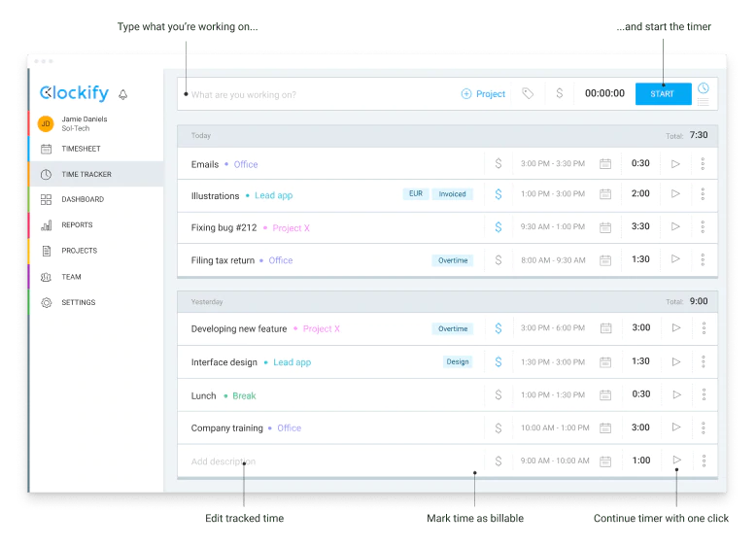The image size is (756, 546).
Task: Click the Invoiced tag on Illustrations
Action: coord(452,193)
